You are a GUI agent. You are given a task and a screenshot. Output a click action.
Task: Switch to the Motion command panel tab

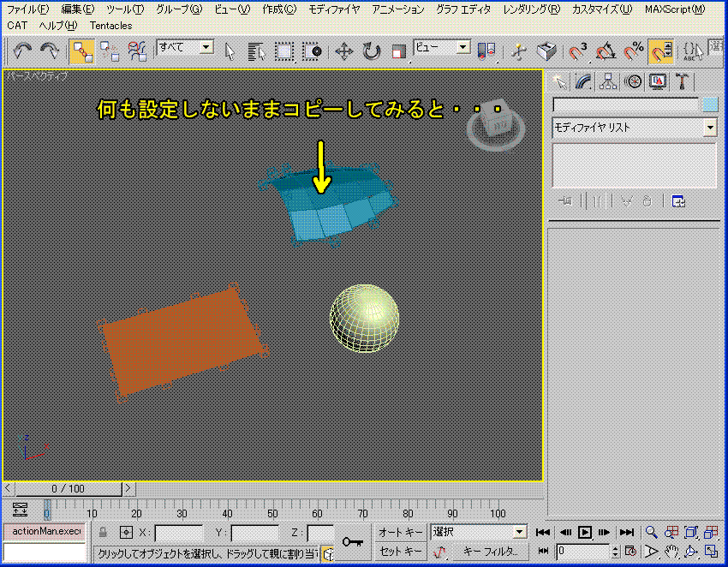(632, 82)
